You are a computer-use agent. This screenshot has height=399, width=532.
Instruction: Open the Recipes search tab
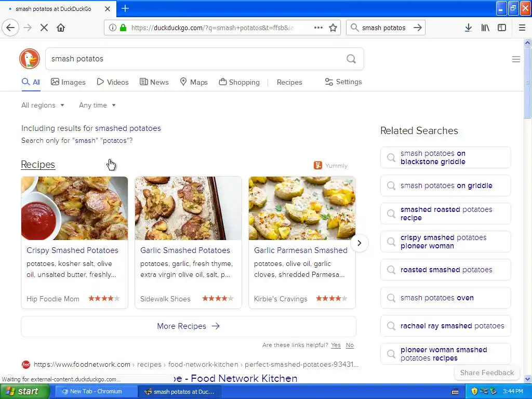coord(289,82)
